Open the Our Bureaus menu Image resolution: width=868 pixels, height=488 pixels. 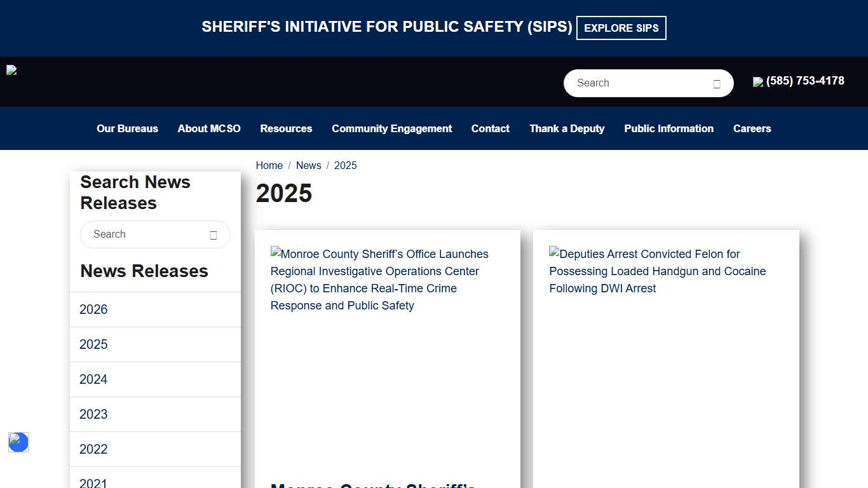(x=127, y=128)
